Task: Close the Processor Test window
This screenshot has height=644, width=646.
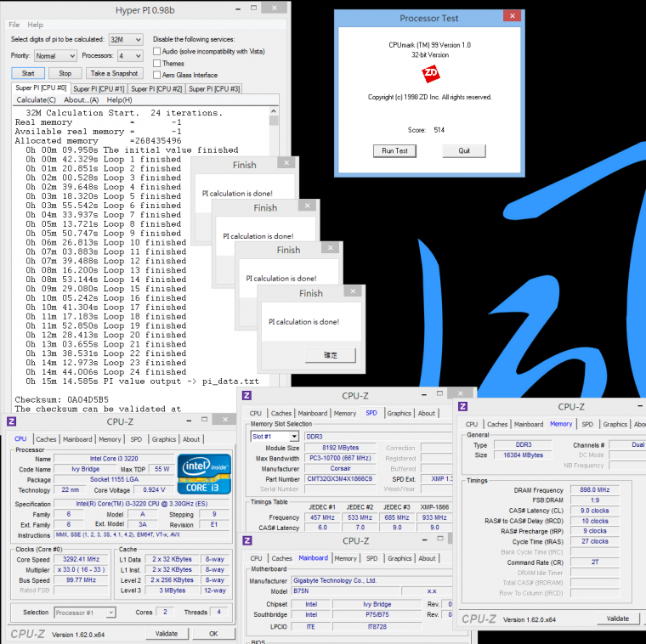Action: 512,17
